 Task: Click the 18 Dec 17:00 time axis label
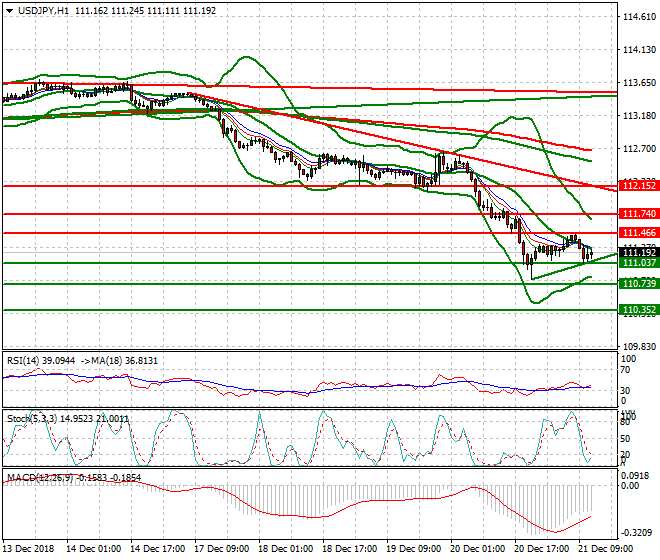349,549
